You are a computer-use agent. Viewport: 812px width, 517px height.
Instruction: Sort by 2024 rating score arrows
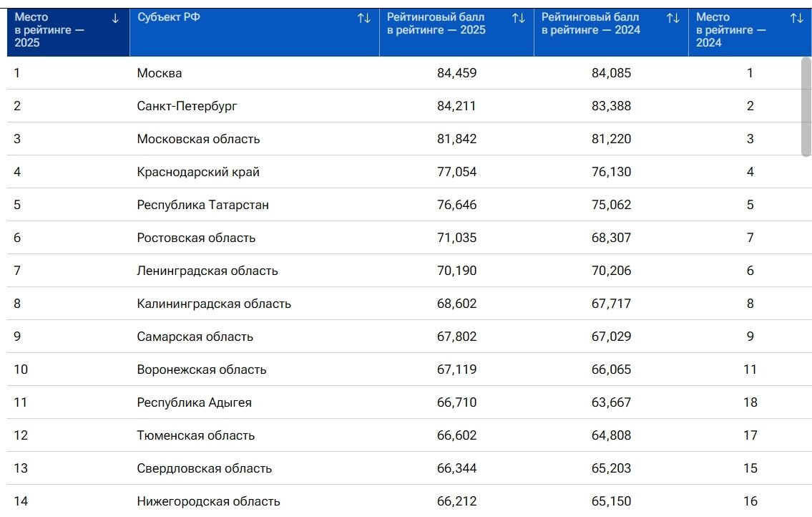pos(673,19)
